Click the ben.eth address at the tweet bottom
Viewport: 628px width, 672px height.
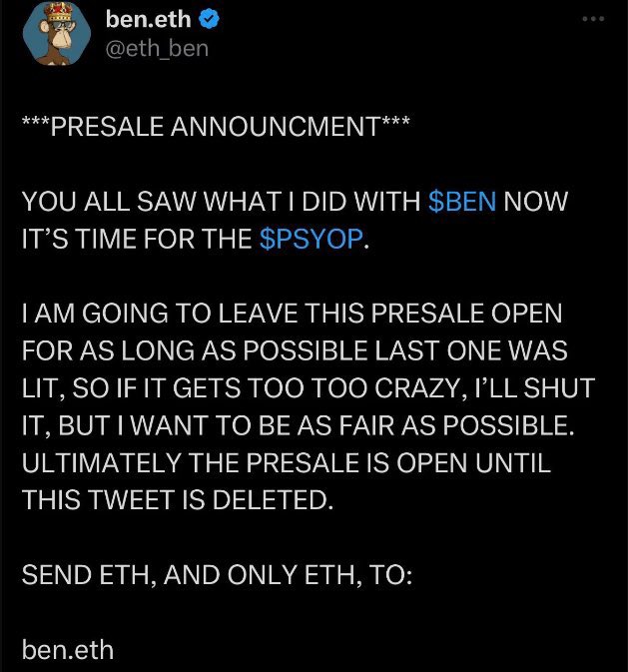(68, 650)
